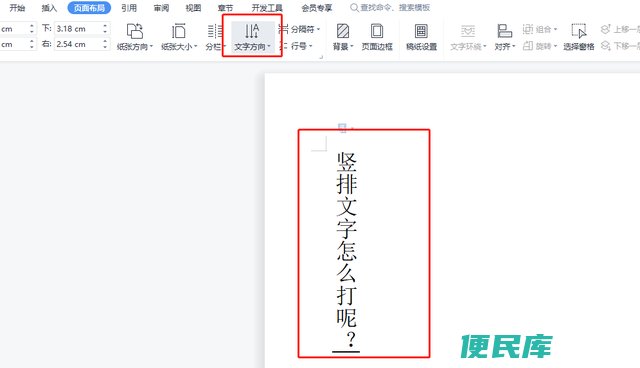Open the 组合 group dropdown
Screen dimensions: 640x368
click(540, 29)
